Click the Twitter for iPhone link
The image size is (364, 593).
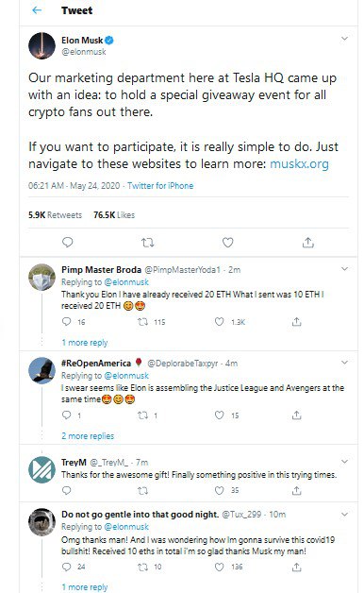coord(160,186)
